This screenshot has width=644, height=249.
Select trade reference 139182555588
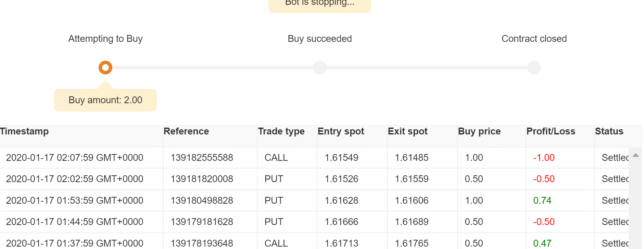pos(202,157)
